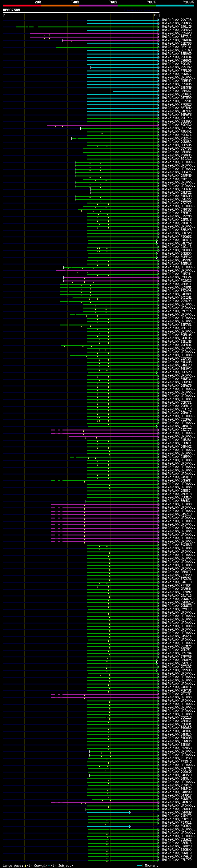
Task: Select hit label UniRef100_Q53HM1
Action: pyautogui.click(x=177, y=589)
